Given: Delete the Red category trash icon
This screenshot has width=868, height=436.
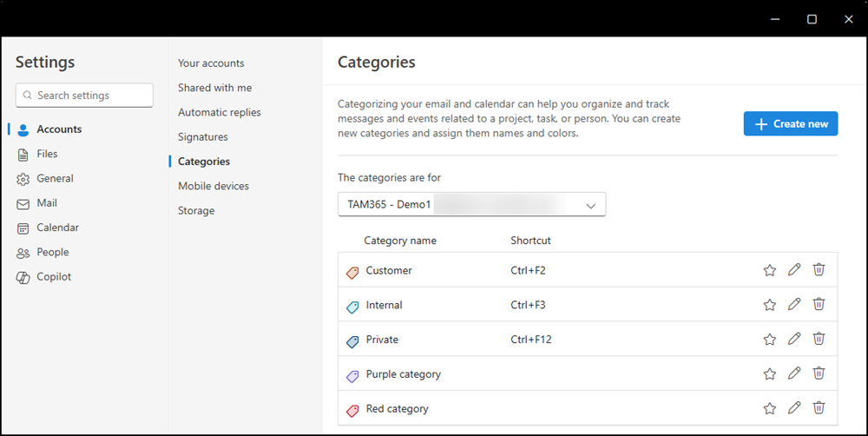Looking at the screenshot, I should pyautogui.click(x=819, y=407).
